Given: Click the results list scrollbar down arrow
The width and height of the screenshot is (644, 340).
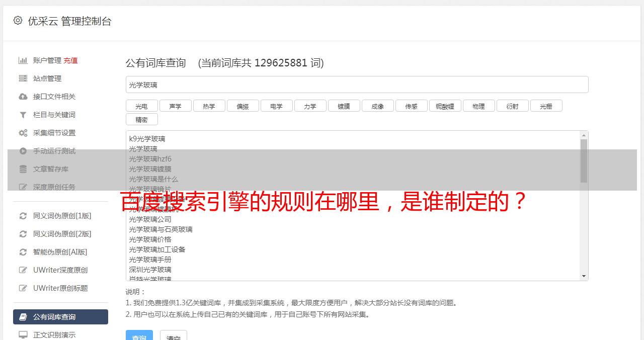Looking at the screenshot, I should point(584,276).
